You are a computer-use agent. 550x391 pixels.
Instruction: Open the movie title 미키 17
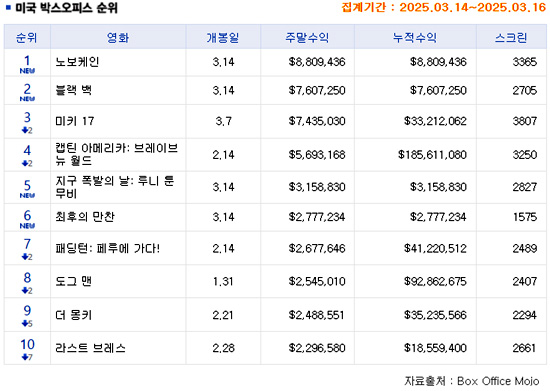click(x=75, y=121)
